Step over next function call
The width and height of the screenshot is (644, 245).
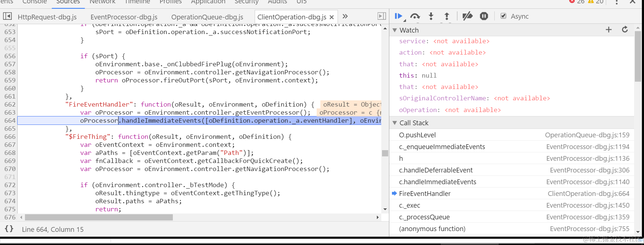tap(415, 16)
